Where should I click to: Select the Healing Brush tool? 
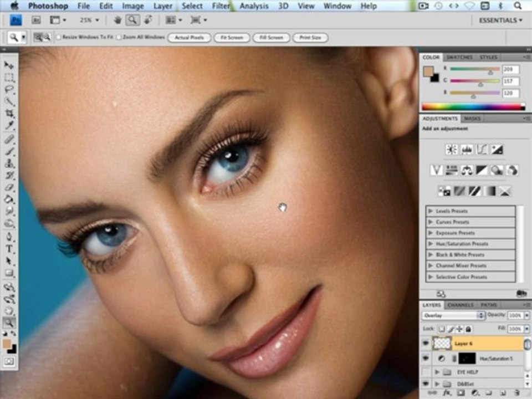tap(9, 139)
